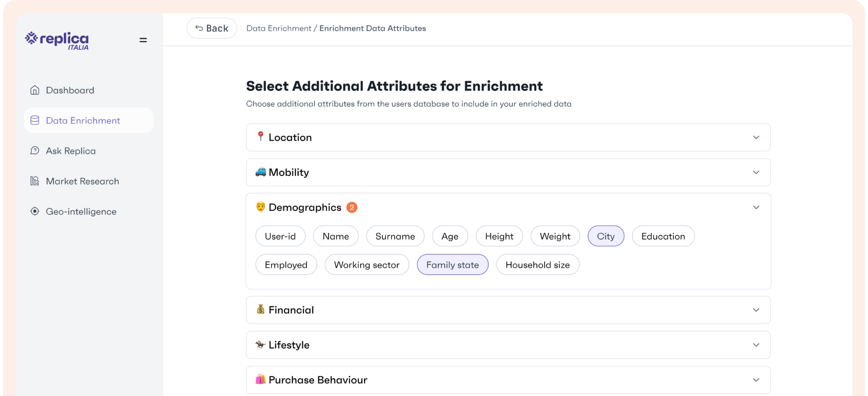
Task: Deselect the City attribute chip
Action: pos(605,236)
